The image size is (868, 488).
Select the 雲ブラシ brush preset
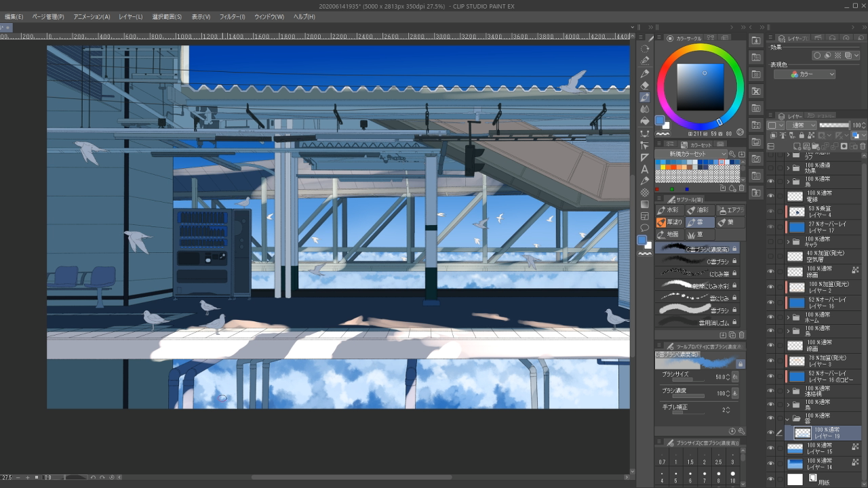pos(697,310)
